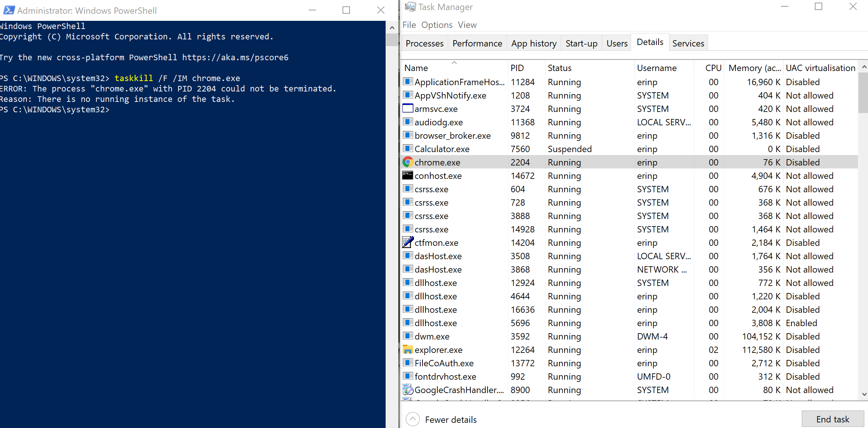Select the Details tab in Task Manager
This screenshot has height=428, width=868.
649,43
